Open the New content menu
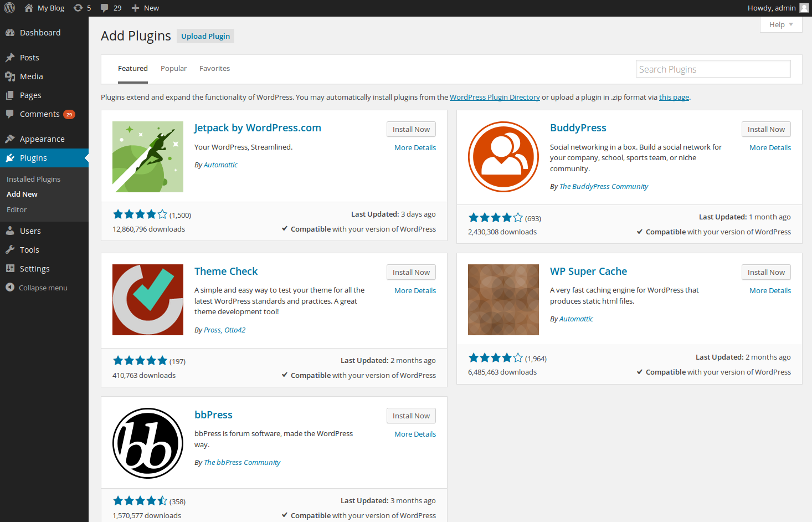This screenshot has height=522, width=812. click(x=145, y=8)
